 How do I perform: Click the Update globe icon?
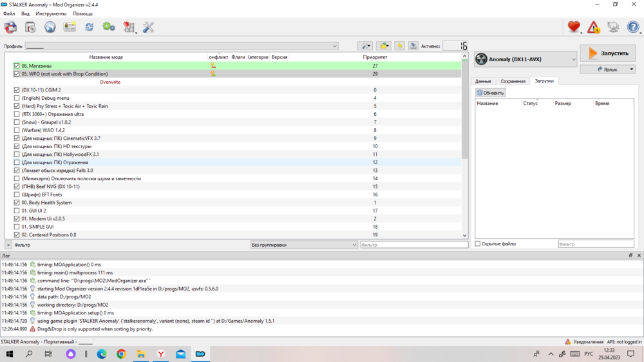(x=613, y=27)
